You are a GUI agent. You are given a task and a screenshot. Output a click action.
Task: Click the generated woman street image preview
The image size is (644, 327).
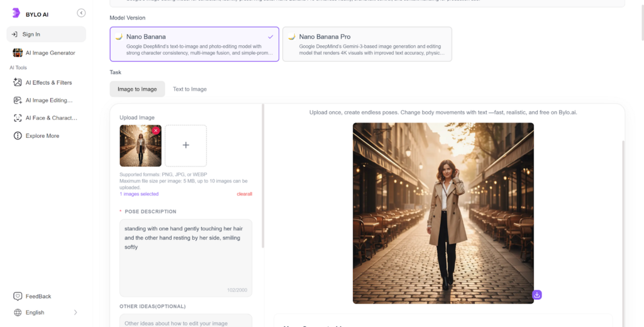(443, 213)
